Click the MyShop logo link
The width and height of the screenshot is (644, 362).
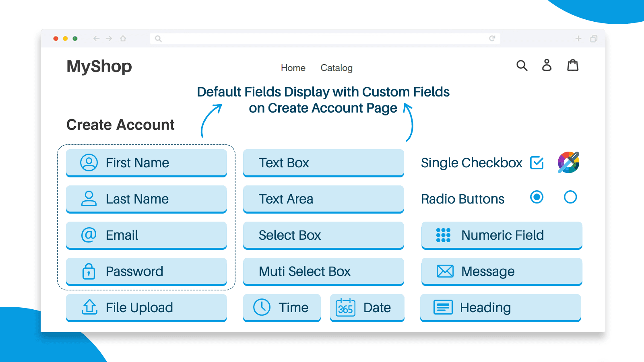tap(99, 66)
